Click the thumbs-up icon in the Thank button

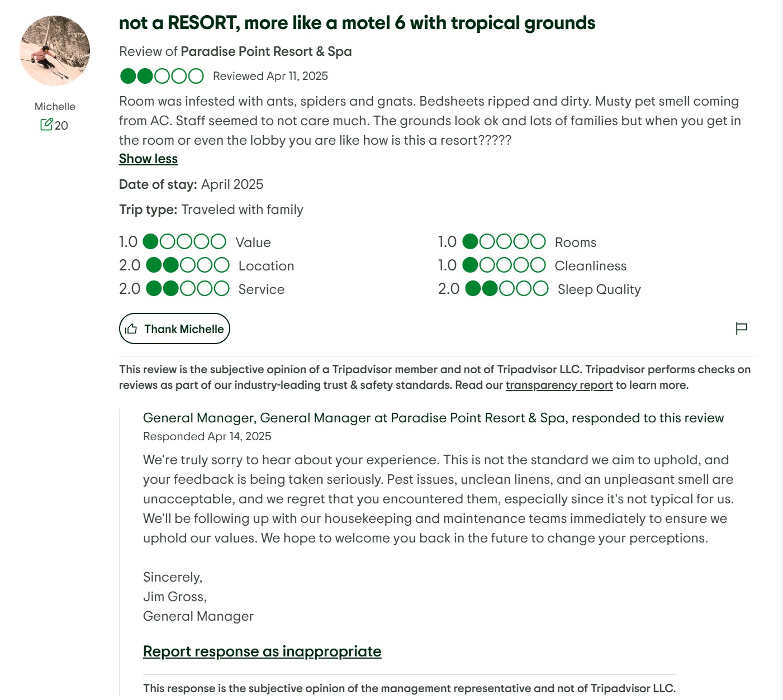tap(131, 329)
